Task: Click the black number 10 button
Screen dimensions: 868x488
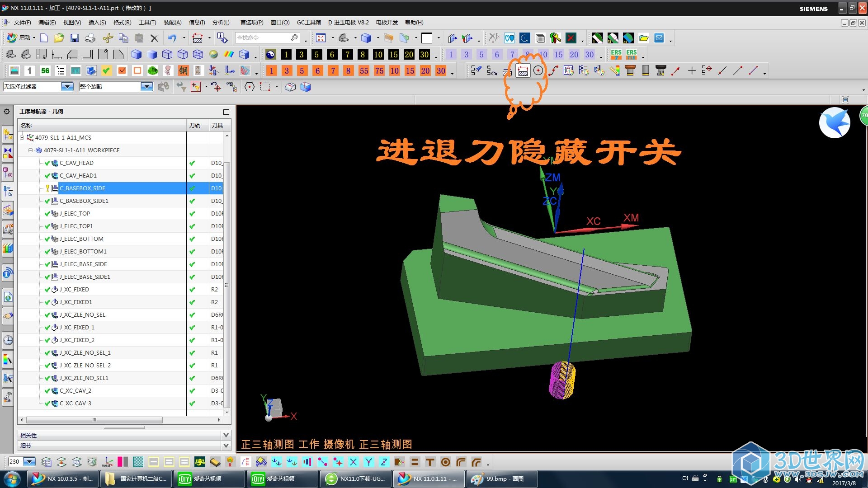Action: point(378,55)
